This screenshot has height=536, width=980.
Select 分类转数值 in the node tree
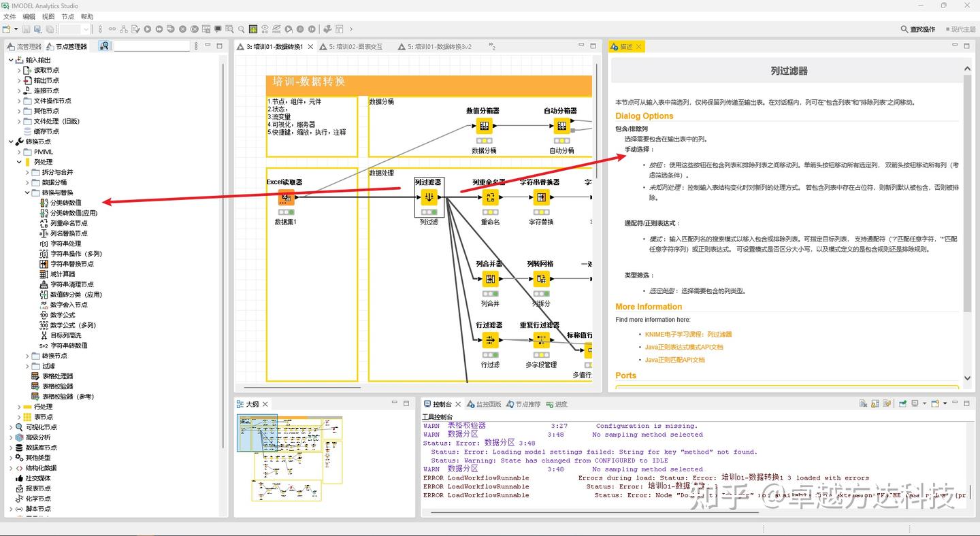click(65, 203)
